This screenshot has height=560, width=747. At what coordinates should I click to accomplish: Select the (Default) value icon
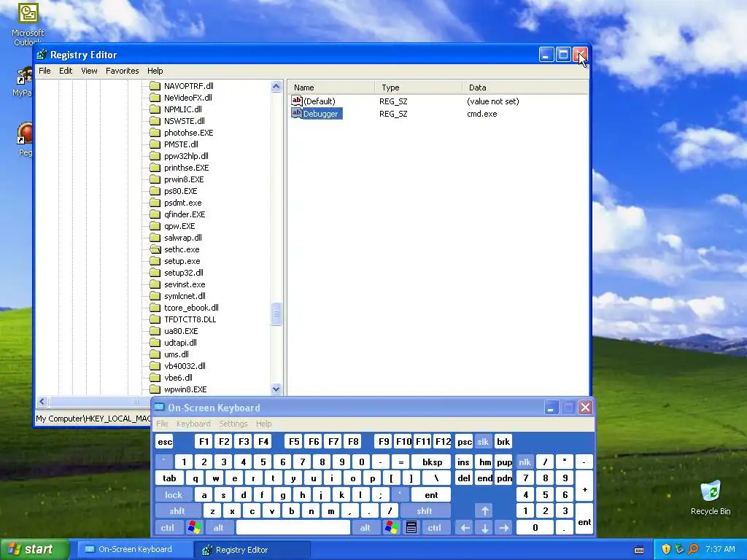click(296, 101)
